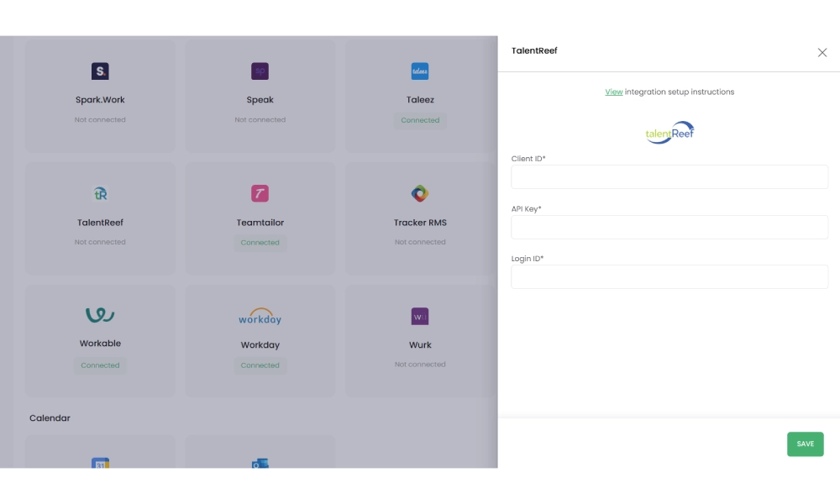Click the Speak integration icon

click(260, 71)
